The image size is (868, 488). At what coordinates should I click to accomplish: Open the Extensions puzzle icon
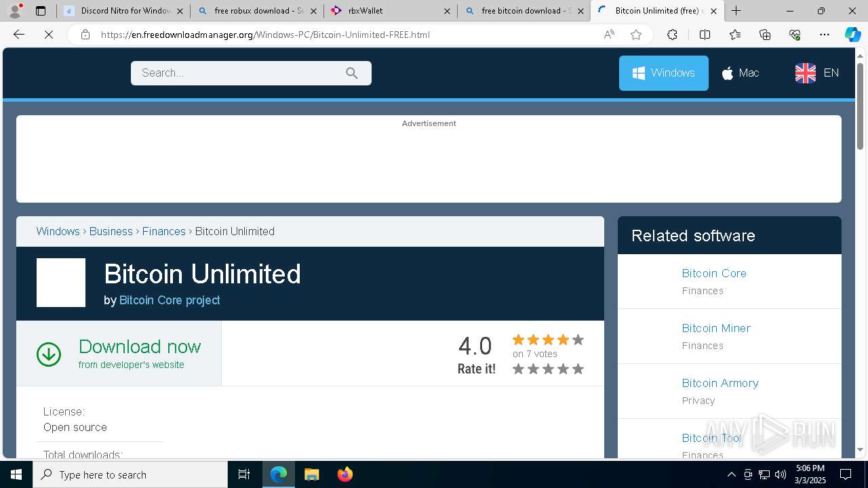(672, 35)
